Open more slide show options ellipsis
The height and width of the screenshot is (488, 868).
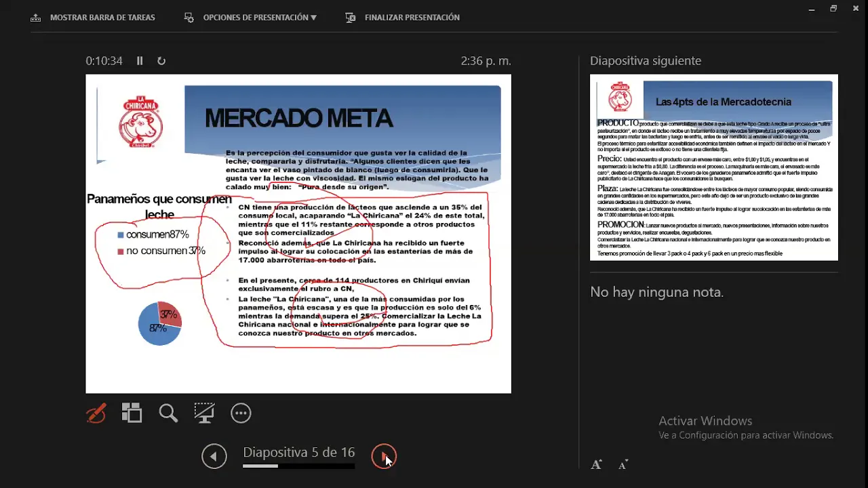click(241, 413)
